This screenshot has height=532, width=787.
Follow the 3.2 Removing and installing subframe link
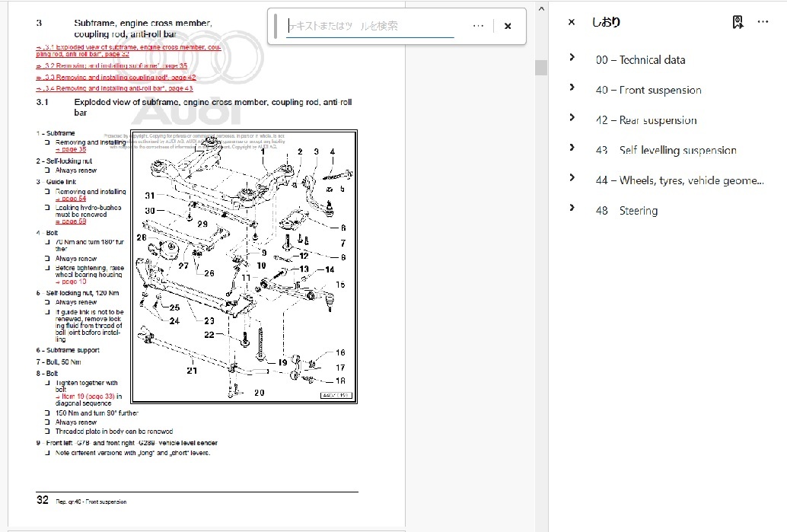pos(111,65)
